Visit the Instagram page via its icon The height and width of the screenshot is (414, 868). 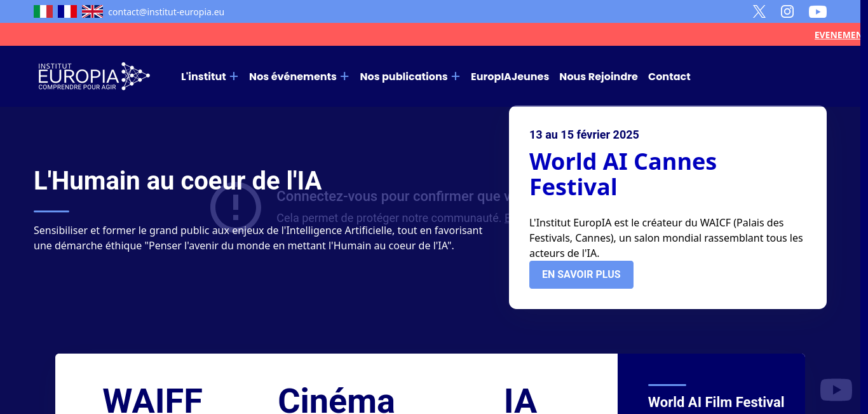[787, 11]
